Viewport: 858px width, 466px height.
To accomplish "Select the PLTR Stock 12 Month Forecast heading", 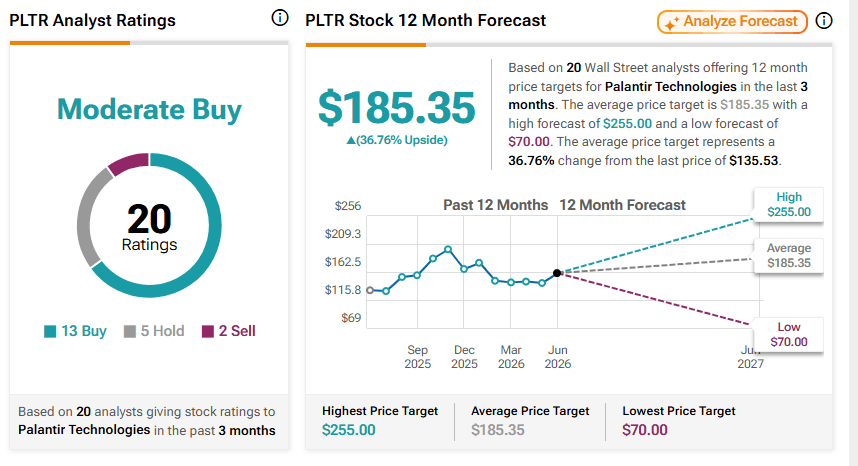I will pos(425,20).
